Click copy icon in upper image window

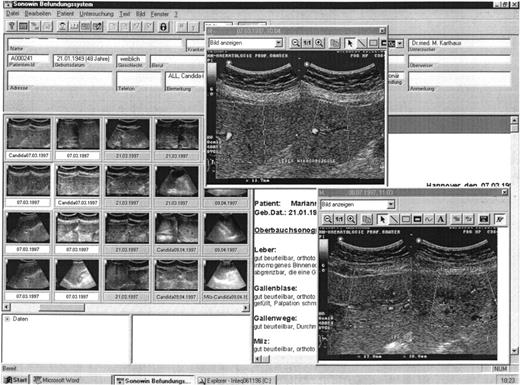tap(335, 43)
